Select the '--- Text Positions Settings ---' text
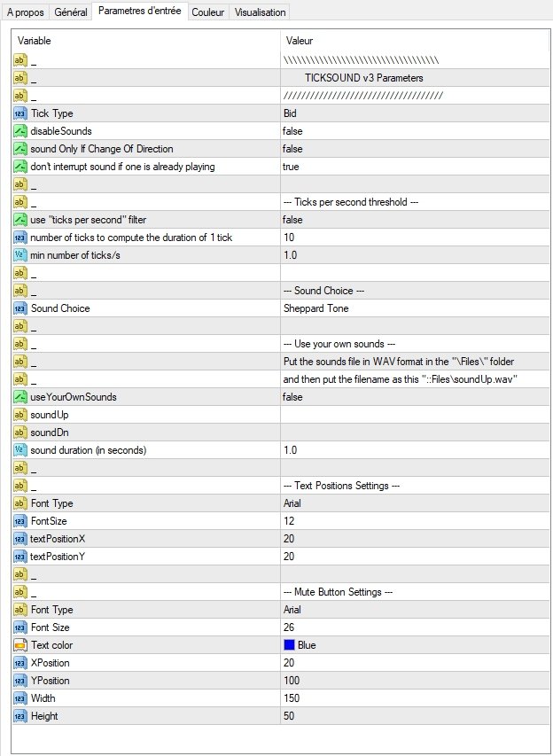This screenshot has height=756, width=553. click(x=342, y=486)
